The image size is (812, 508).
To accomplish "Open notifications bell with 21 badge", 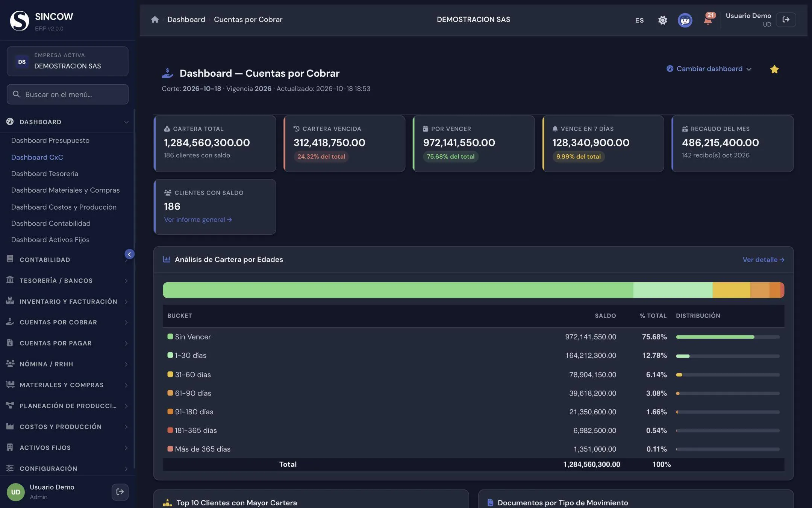I will 708,19.
